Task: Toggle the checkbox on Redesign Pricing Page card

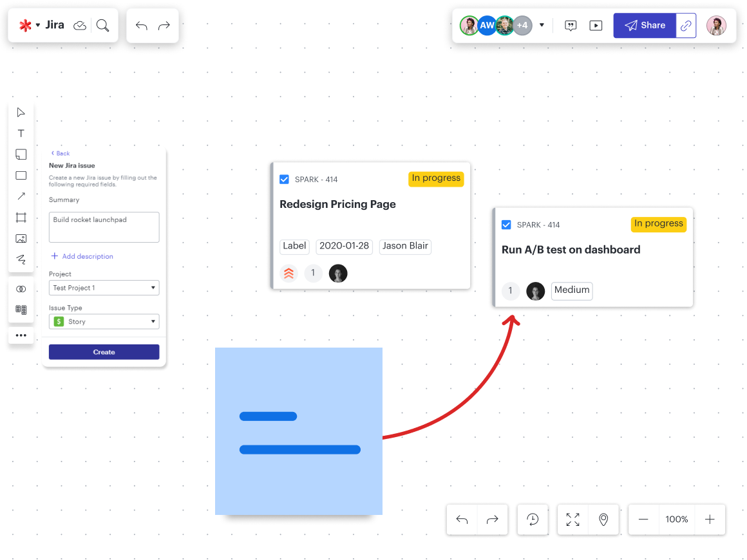Action: (284, 179)
